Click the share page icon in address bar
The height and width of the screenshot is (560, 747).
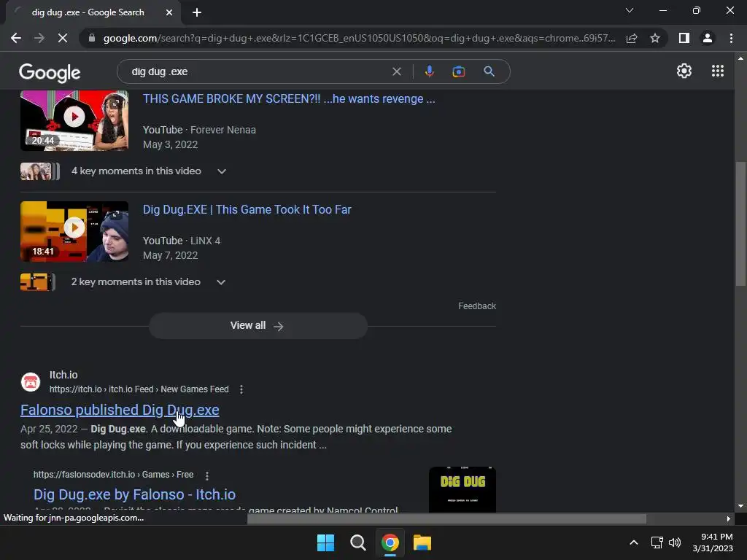632,38
